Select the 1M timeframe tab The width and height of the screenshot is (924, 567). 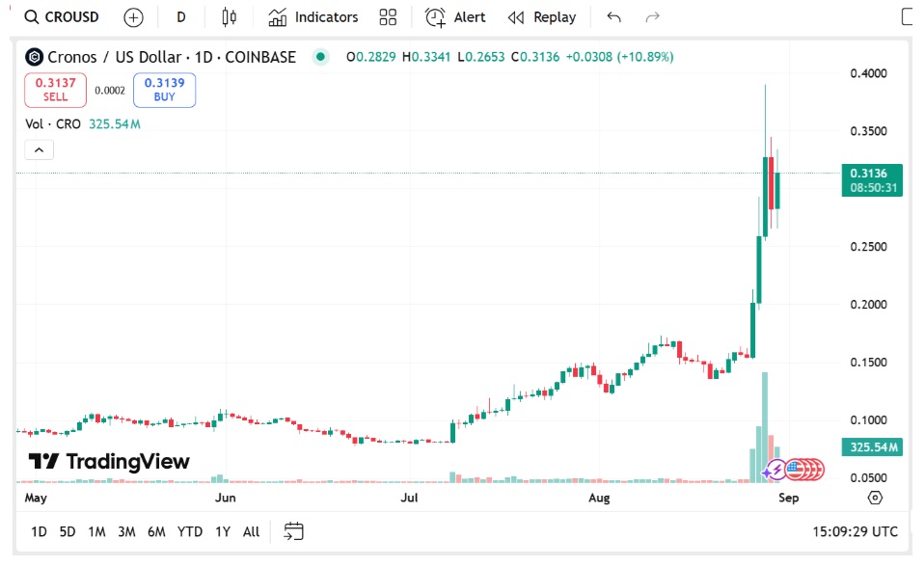coord(96,531)
